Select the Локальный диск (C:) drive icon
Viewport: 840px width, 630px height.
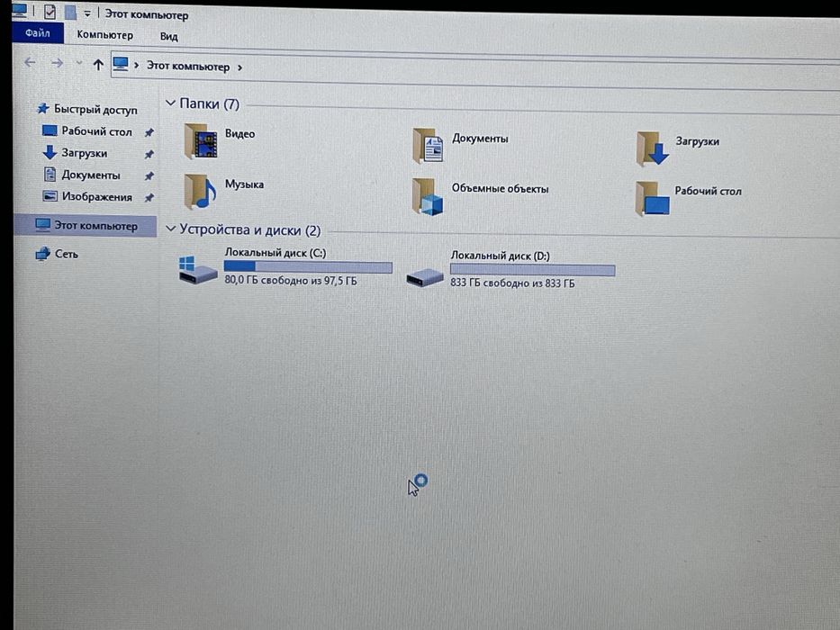198,270
